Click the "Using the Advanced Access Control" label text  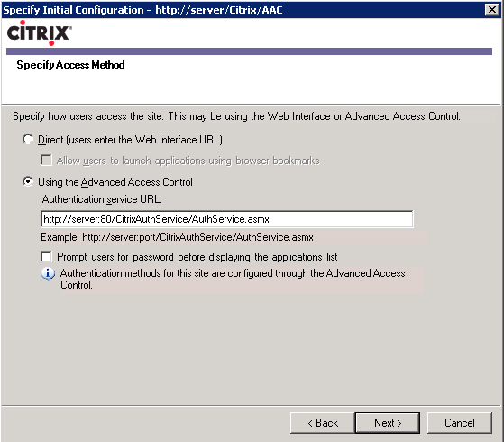tap(115, 182)
